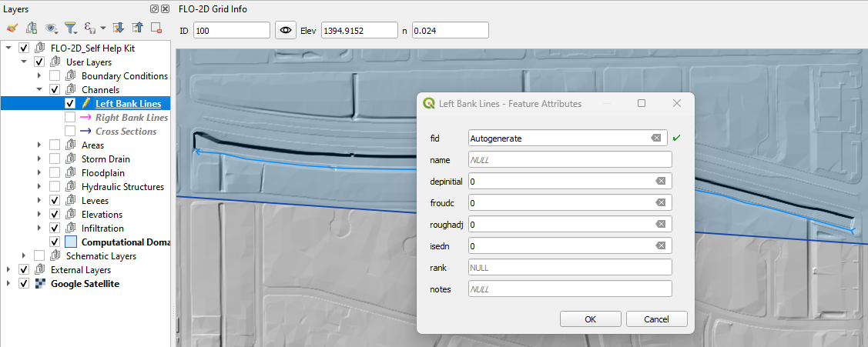Collapse the Channels group
The image size is (868, 347).
click(39, 90)
